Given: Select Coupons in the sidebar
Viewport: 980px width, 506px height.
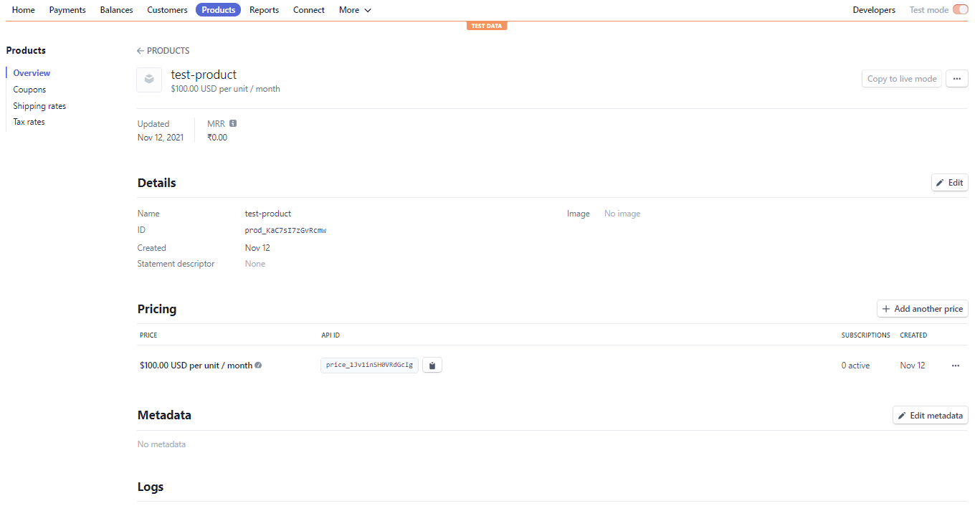Looking at the screenshot, I should point(29,90).
